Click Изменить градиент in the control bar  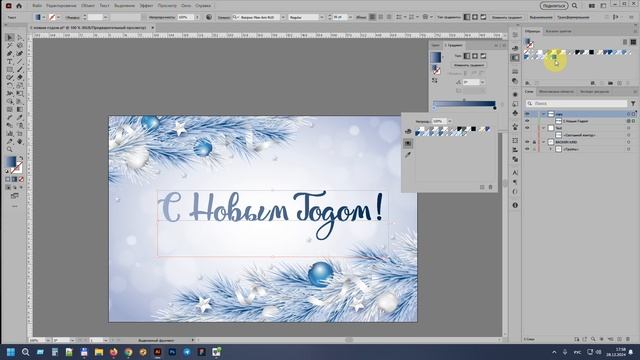pos(507,18)
